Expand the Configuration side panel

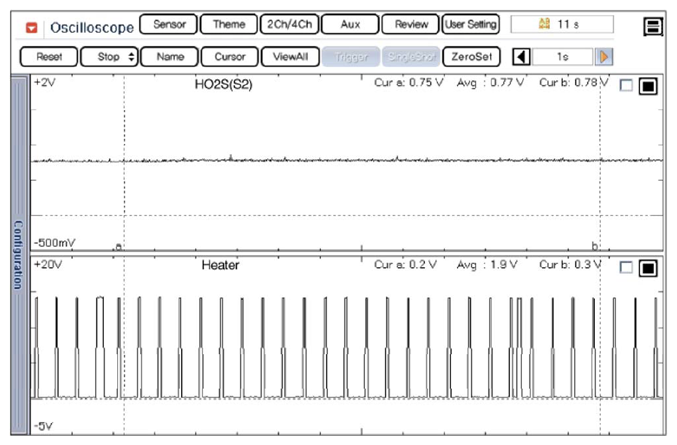17,254
